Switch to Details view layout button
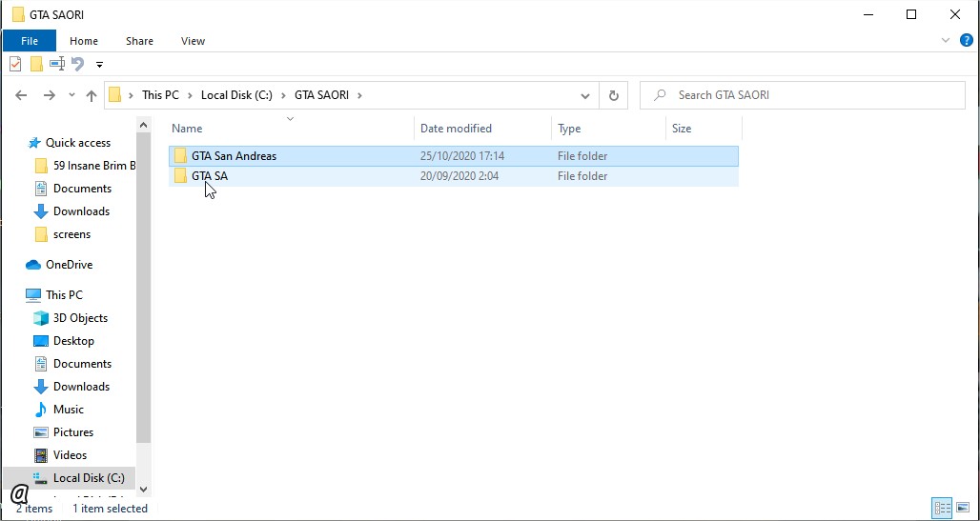This screenshot has width=980, height=521. click(942, 508)
